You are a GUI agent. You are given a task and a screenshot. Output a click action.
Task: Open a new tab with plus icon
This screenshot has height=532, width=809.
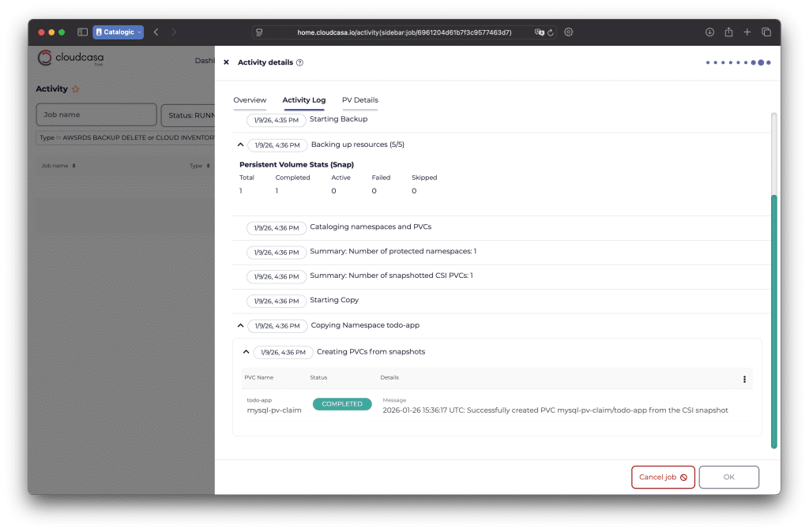pyautogui.click(x=747, y=32)
